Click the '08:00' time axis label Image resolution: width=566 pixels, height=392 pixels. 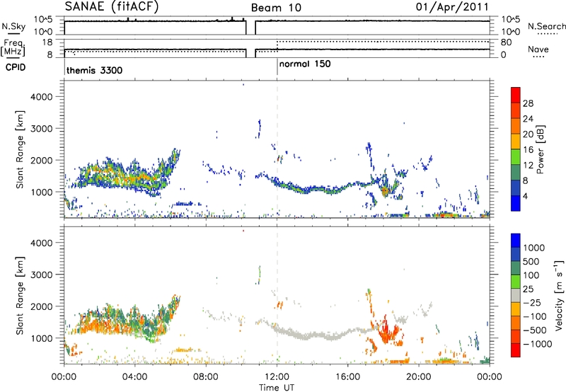[206, 376]
